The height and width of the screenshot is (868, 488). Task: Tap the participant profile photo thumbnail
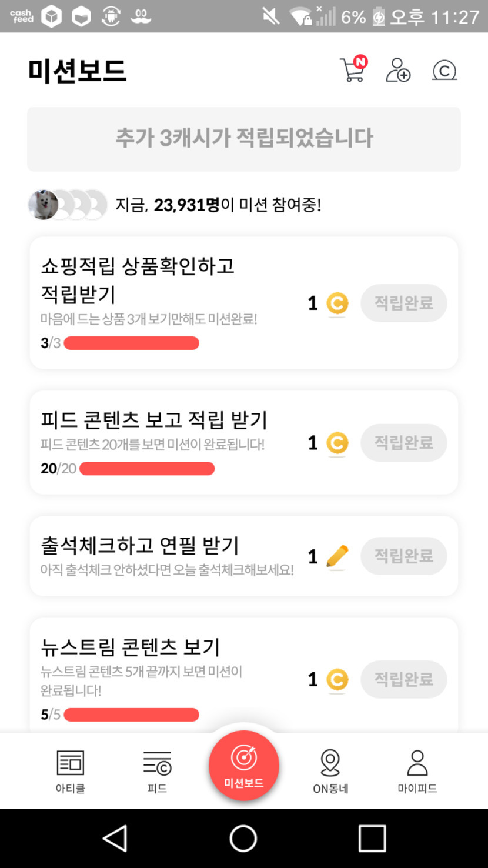pyautogui.click(x=43, y=205)
